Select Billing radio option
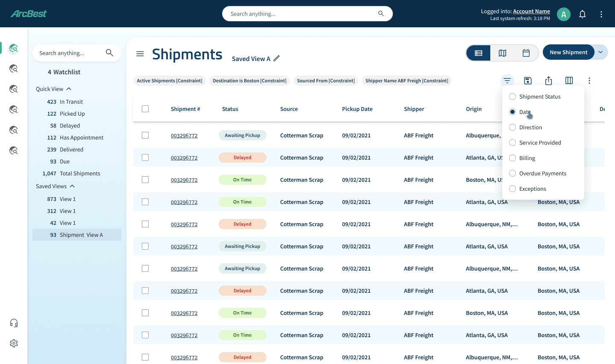Viewport: 615px width, 364px height. pos(512,158)
